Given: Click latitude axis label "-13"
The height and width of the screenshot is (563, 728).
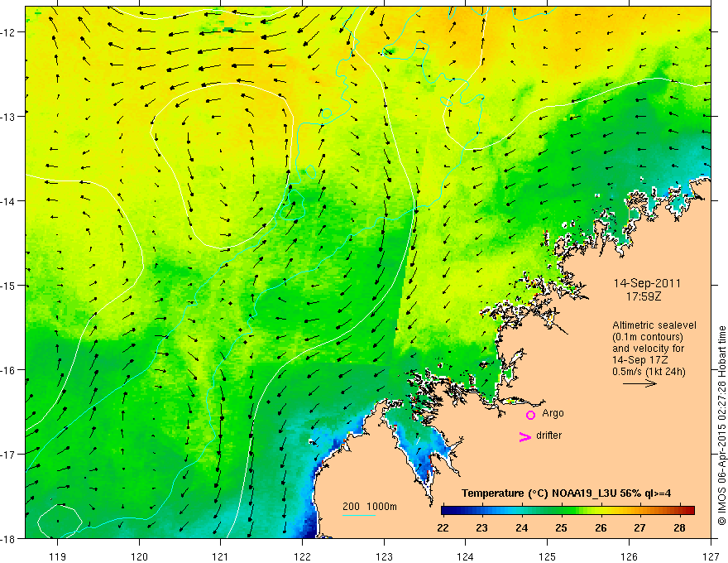Looking at the screenshot, I should [9, 117].
